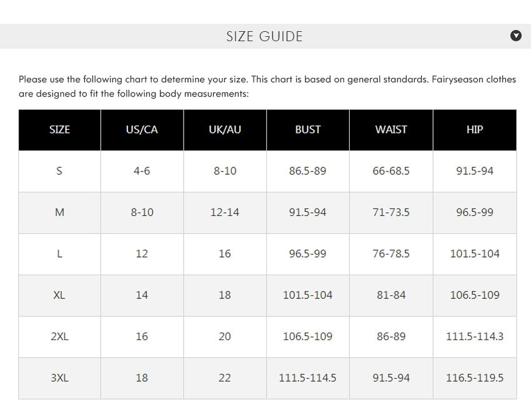Select the 3XL size row label
The width and height of the screenshot is (531, 420).
[59, 378]
